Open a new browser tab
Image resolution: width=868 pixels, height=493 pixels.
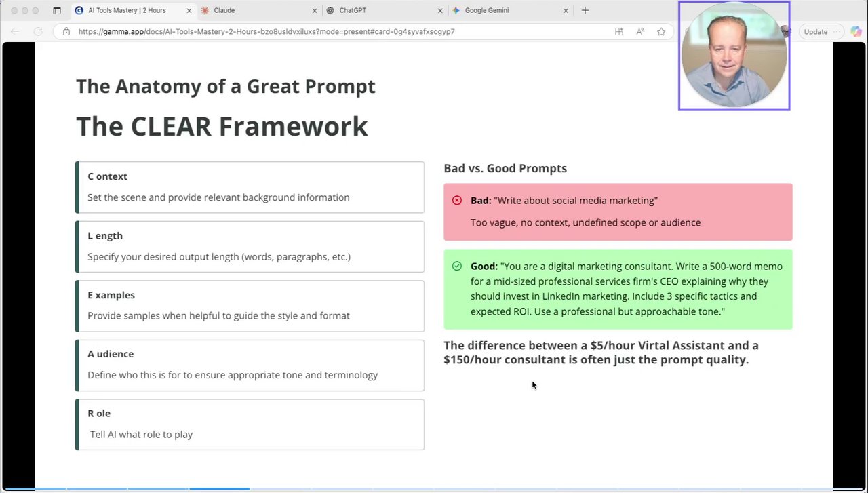pos(585,10)
